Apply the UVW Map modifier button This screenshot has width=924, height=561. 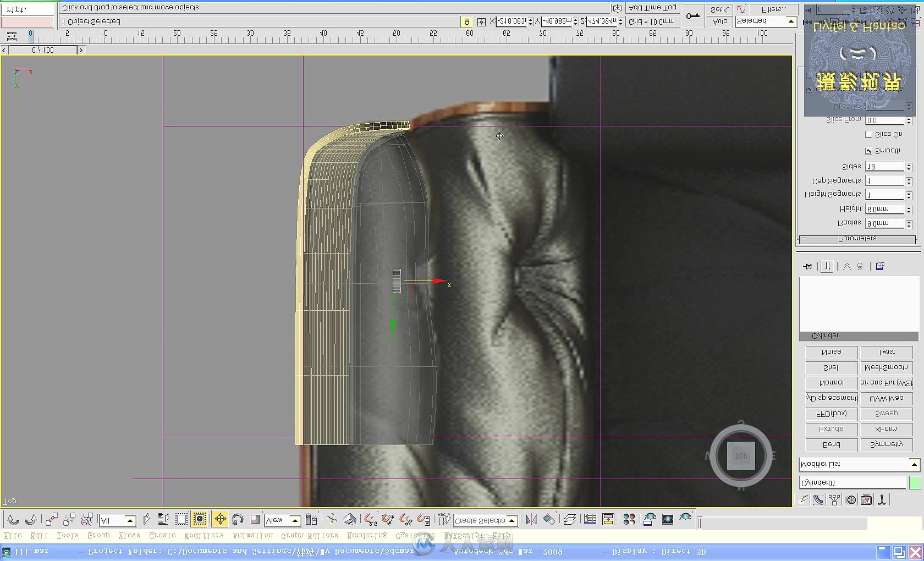[886, 399]
